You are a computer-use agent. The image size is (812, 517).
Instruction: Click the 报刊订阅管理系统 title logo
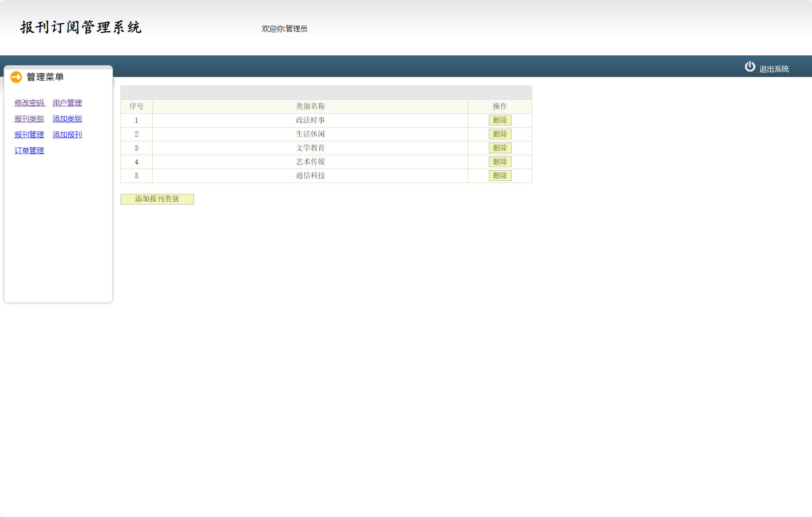81,27
